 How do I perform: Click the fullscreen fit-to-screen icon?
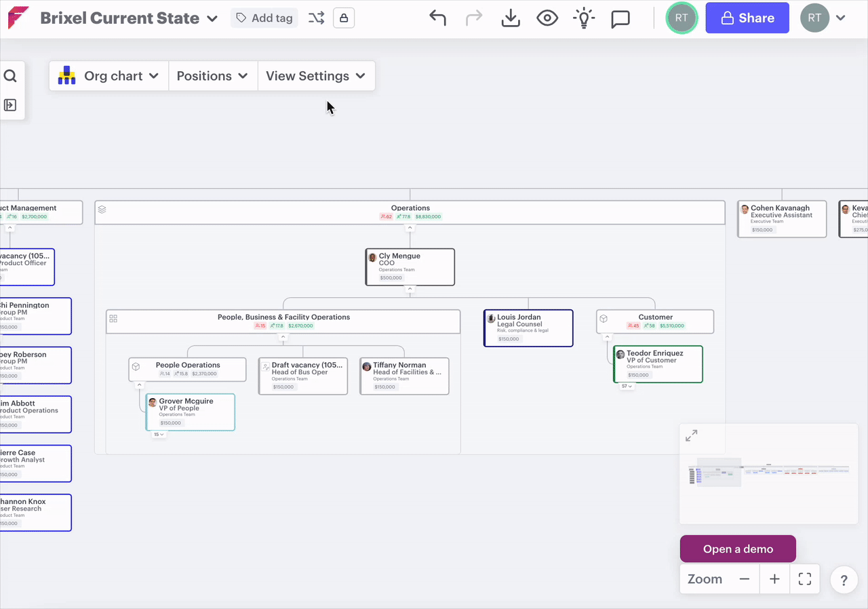click(x=805, y=579)
